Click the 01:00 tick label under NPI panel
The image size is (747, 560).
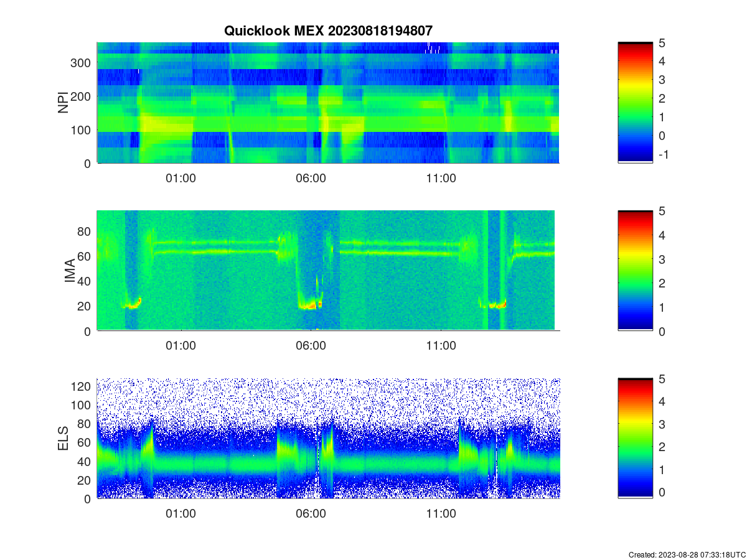[x=181, y=178]
